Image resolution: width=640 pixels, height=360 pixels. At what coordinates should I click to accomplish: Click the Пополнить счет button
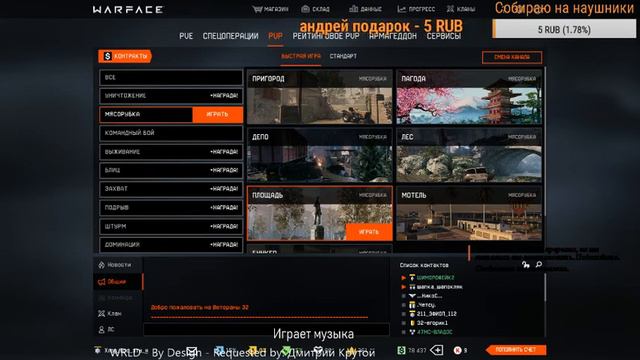click(516, 350)
